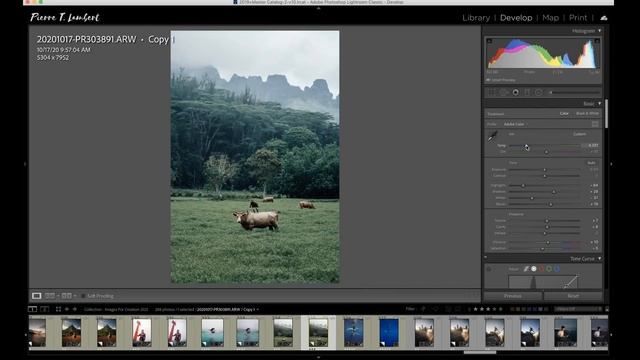Viewport: 640px width, 360px height.
Task: Collapse the Histogram panel
Action: [x=600, y=31]
